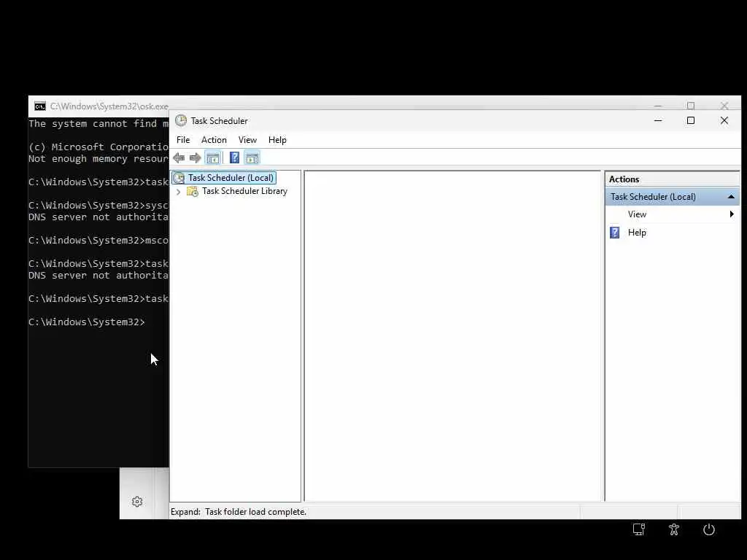Click 'Not enough memory resour' line in Command Prompt
This screenshot has width=747, height=560.
98,159
